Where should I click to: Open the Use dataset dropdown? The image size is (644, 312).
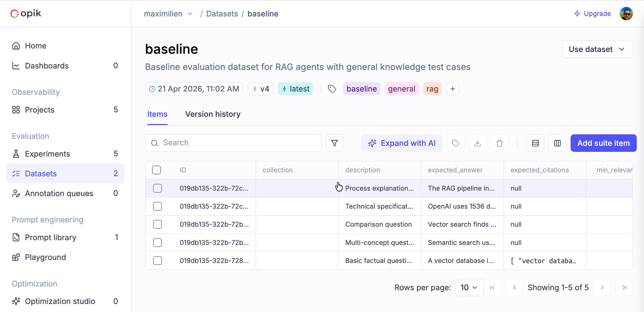pos(597,49)
